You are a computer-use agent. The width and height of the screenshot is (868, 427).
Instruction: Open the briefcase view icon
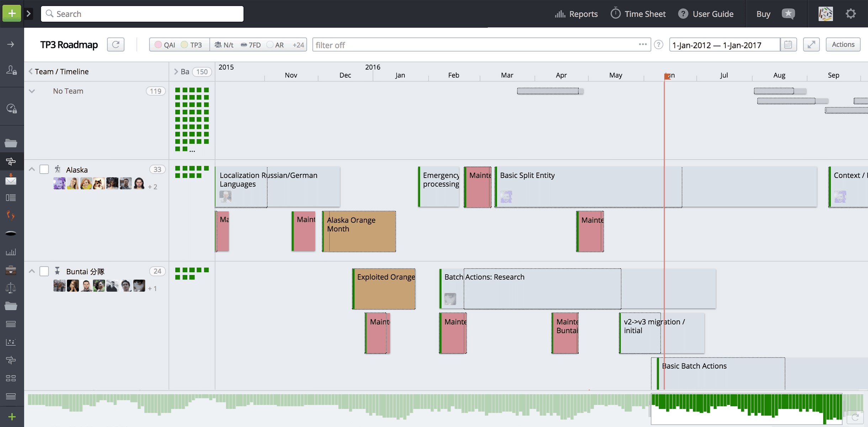click(x=11, y=270)
